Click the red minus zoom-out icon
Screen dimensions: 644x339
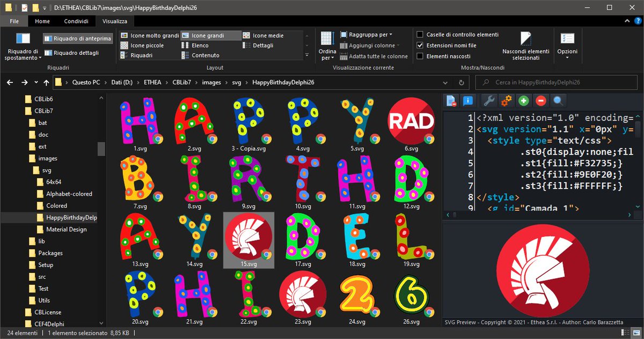(x=541, y=100)
